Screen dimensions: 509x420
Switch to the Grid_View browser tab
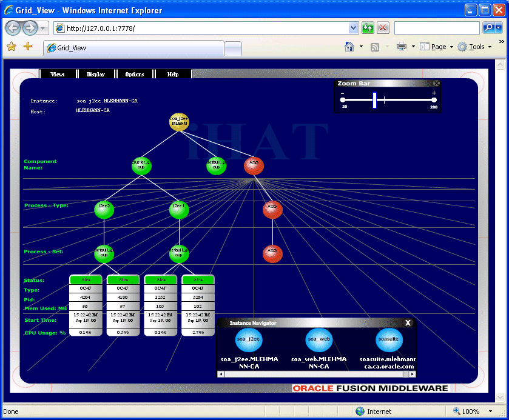pos(133,48)
